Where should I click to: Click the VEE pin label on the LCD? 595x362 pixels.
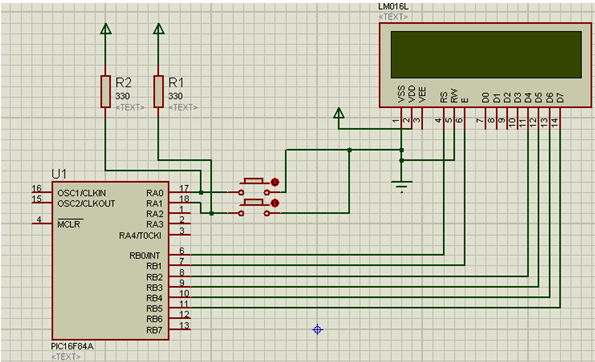tap(422, 94)
